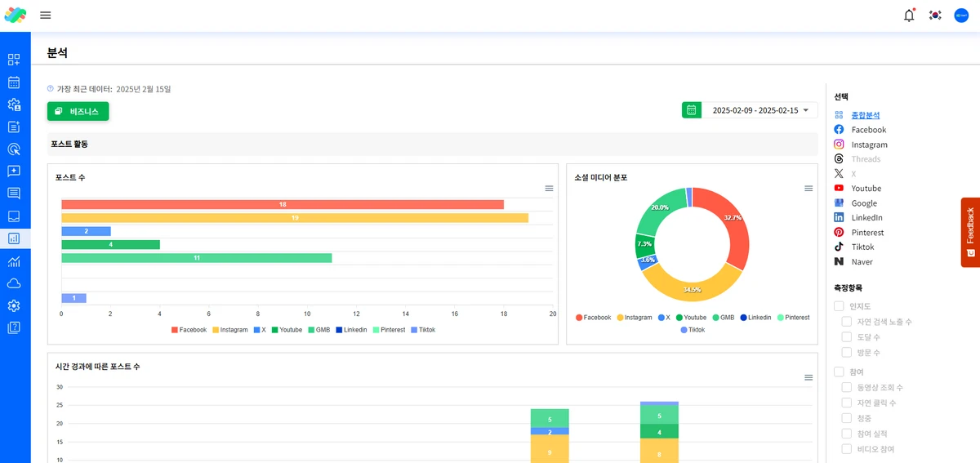
Task: Open the cloud icon in the sidebar
Action: click(x=14, y=283)
